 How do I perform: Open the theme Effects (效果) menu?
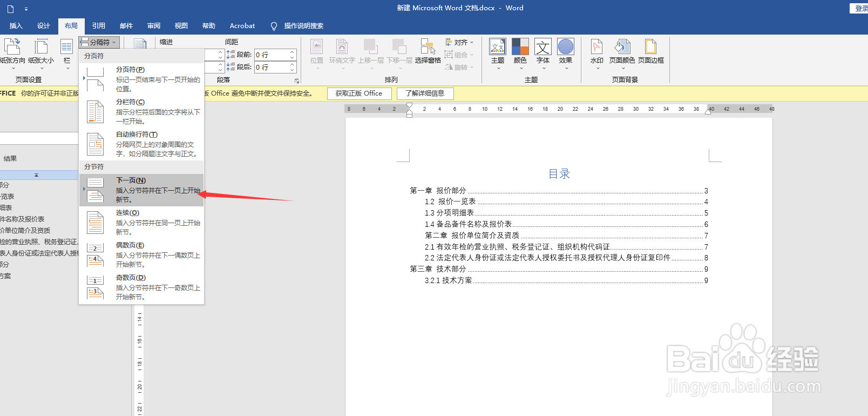(x=566, y=53)
